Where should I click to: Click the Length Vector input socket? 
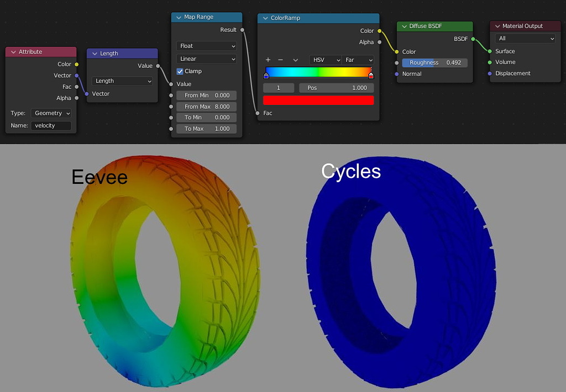(x=87, y=94)
